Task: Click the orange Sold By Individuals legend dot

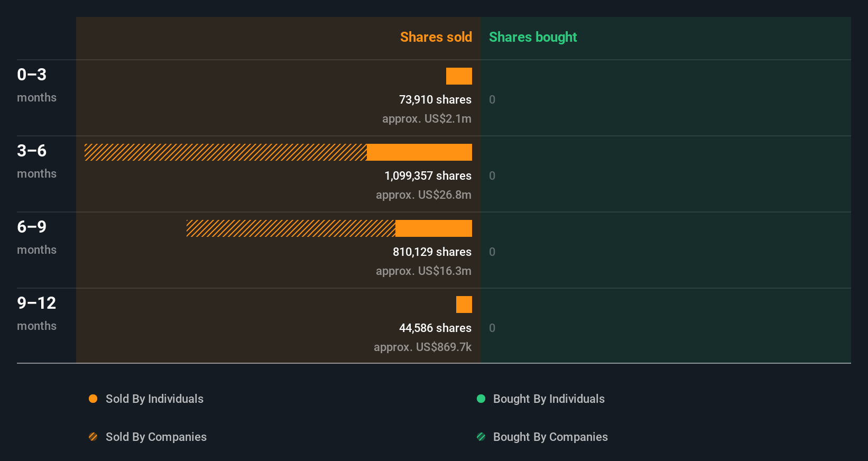Action: pos(93,399)
